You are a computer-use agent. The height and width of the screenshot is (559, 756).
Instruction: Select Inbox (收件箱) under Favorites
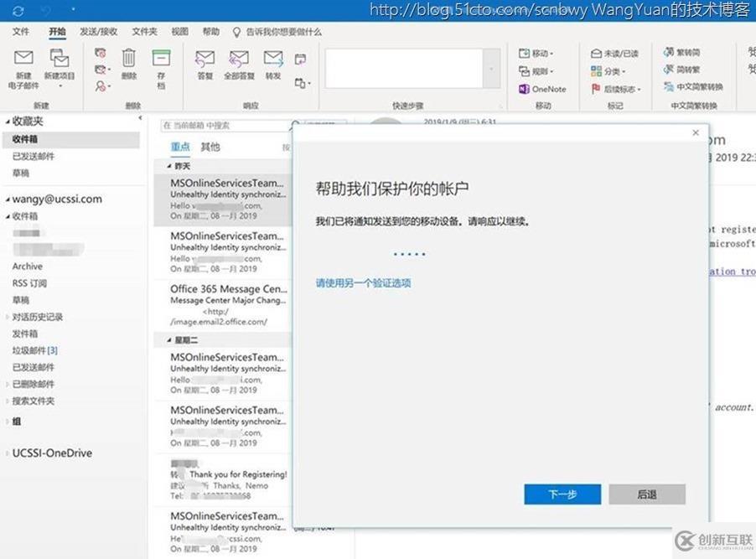click(x=71, y=139)
